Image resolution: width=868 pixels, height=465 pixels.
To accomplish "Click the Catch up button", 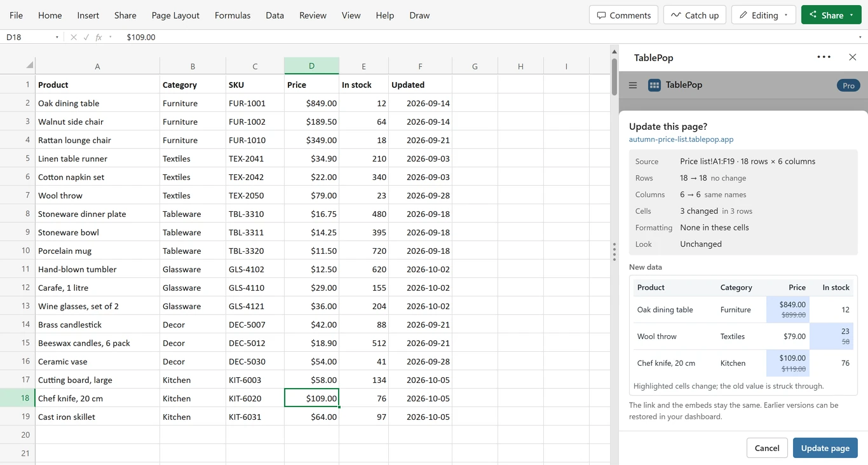I will (695, 15).
